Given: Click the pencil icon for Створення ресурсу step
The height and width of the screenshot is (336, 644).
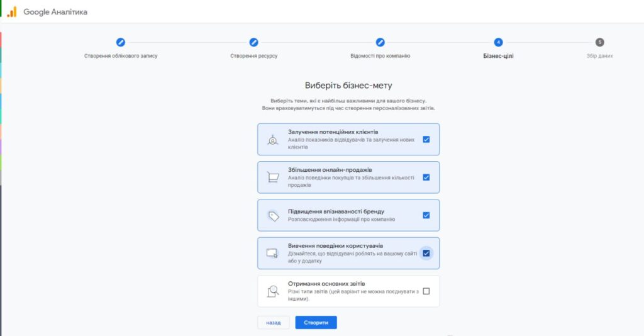Looking at the screenshot, I should (253, 42).
